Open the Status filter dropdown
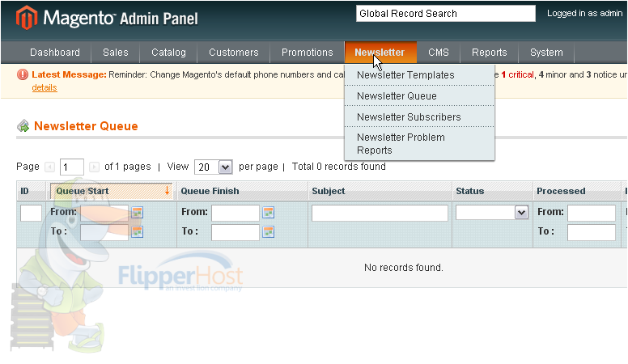 click(x=492, y=213)
